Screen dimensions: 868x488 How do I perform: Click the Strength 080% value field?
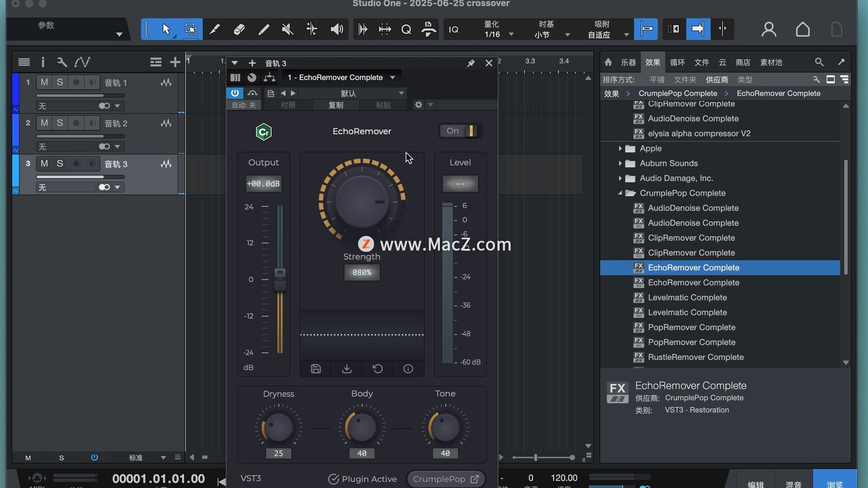[x=362, y=272]
